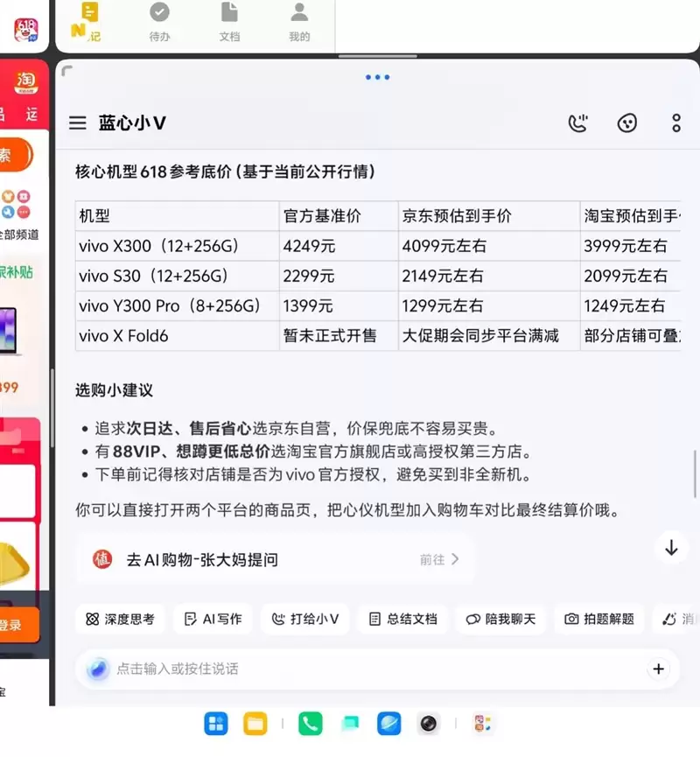Open the avatar face icon in header
The height and width of the screenshot is (757, 700).
tap(627, 123)
